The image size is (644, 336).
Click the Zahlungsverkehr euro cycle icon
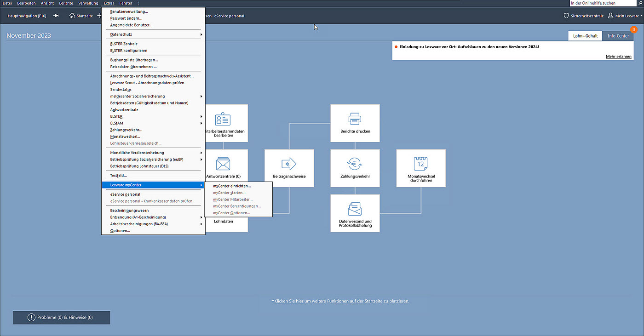click(355, 164)
